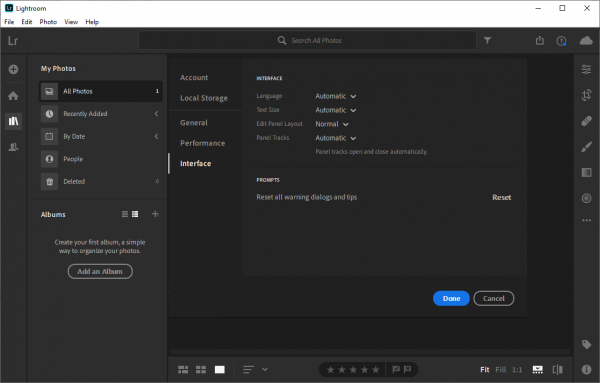Expand the Recently Added chevron
This screenshot has width=600, height=383.
coord(157,114)
